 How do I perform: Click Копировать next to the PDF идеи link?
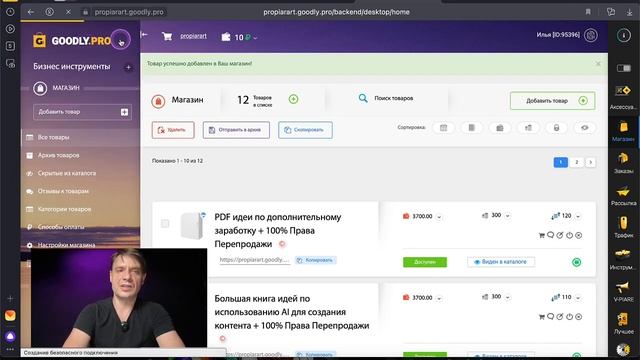tap(316, 260)
